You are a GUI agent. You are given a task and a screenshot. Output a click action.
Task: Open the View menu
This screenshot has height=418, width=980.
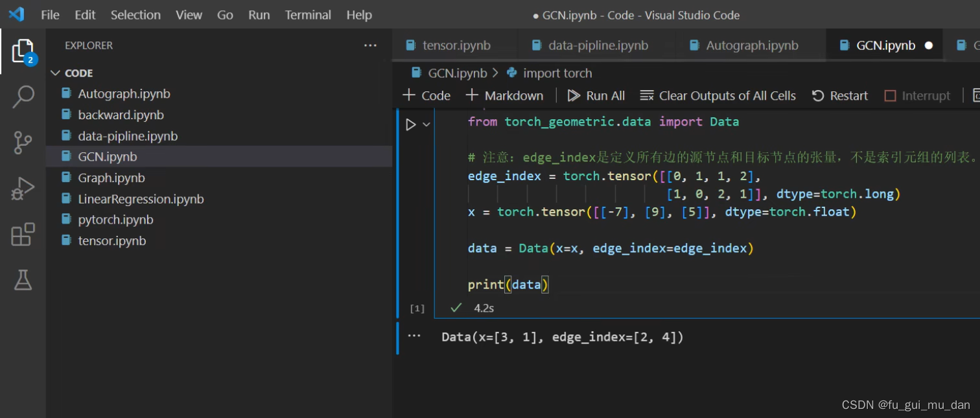[x=189, y=15]
